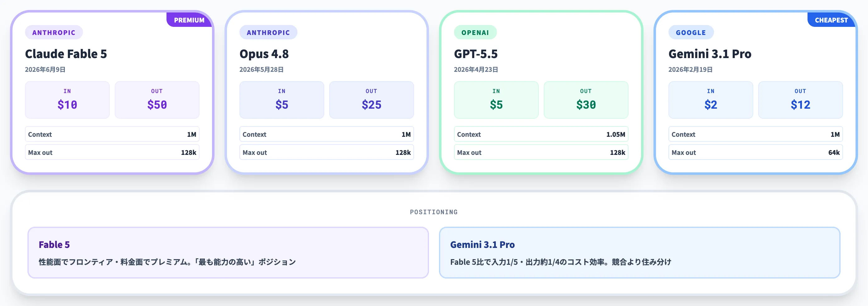Select the Gemini 3.1 Pro positioning panel
The width and height of the screenshot is (868, 306).
click(639, 253)
